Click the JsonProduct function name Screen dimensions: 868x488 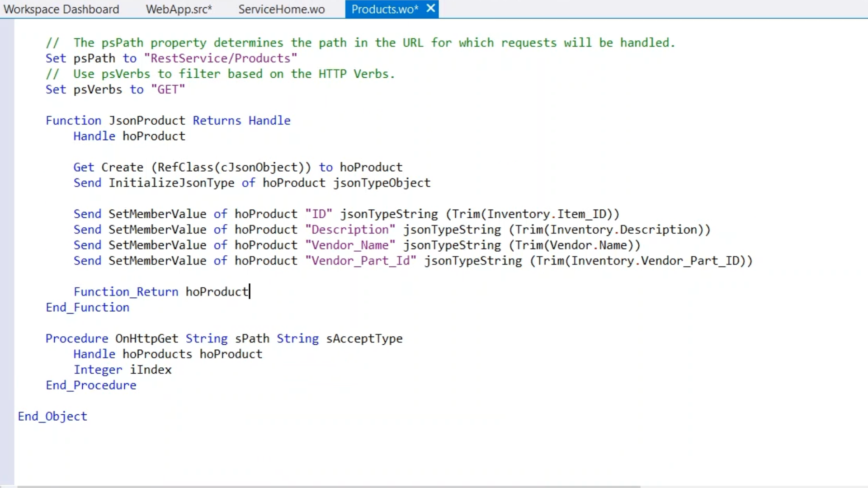pos(147,121)
